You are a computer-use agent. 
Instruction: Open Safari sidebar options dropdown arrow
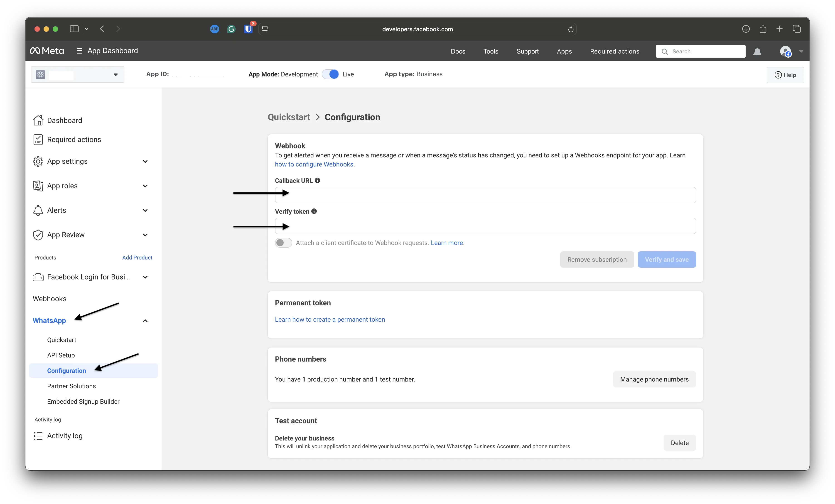point(87,29)
